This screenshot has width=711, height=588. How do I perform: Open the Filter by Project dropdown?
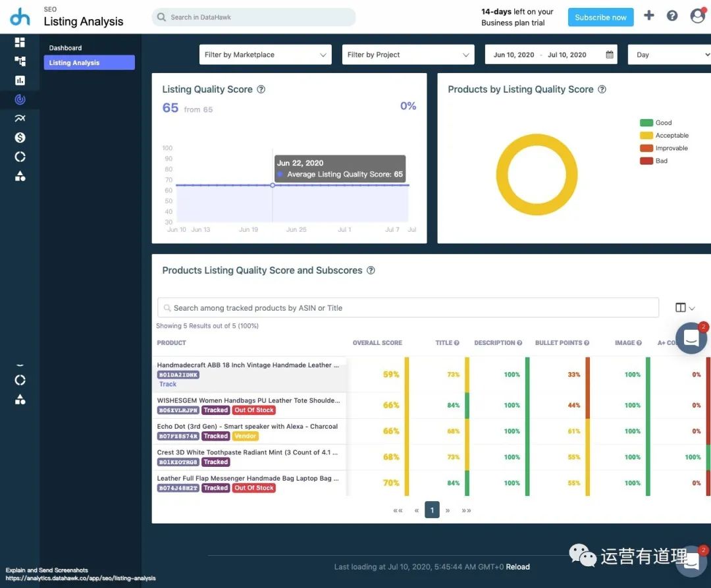click(408, 55)
